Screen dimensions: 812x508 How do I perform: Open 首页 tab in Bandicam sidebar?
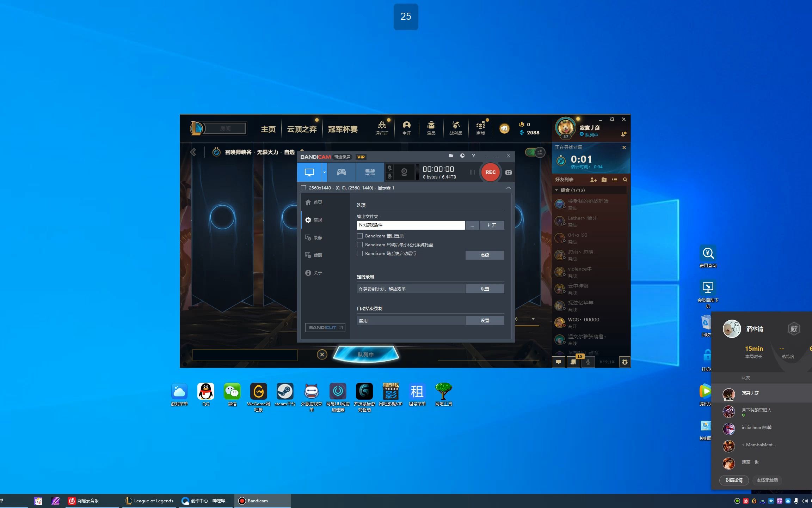(314, 202)
